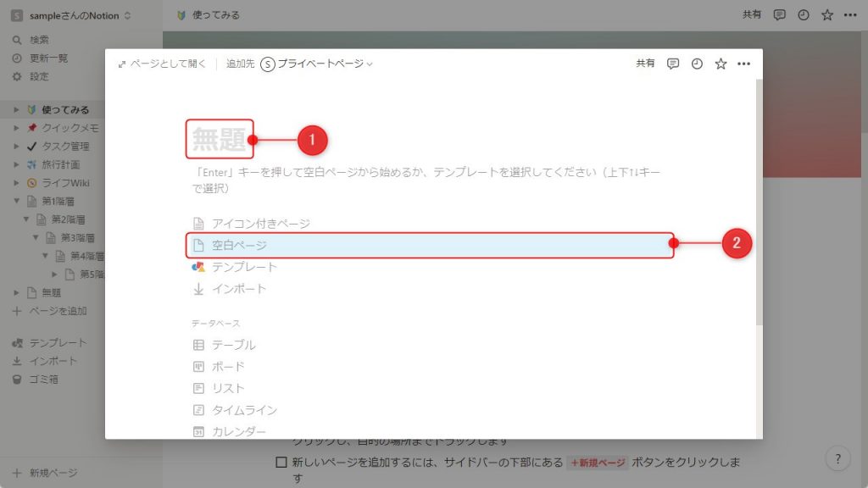The width and height of the screenshot is (868, 488).
Task: Click the plus icon beside 新規ページ
Action: (x=17, y=473)
